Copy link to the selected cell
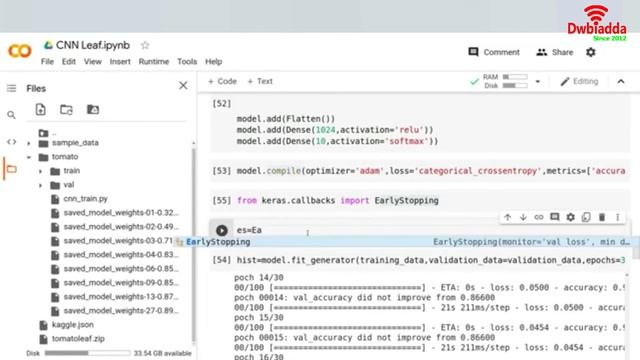640x360 pixels. (x=539, y=217)
